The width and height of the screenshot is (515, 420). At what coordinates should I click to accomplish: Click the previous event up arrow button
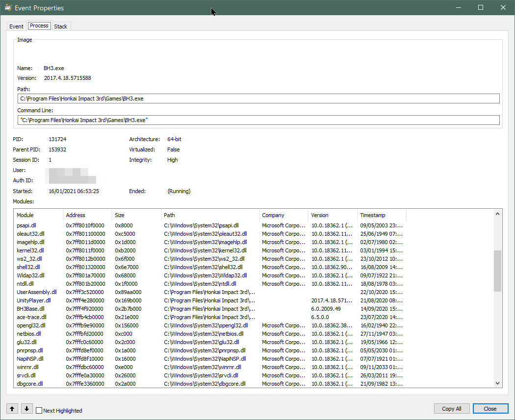point(12,409)
